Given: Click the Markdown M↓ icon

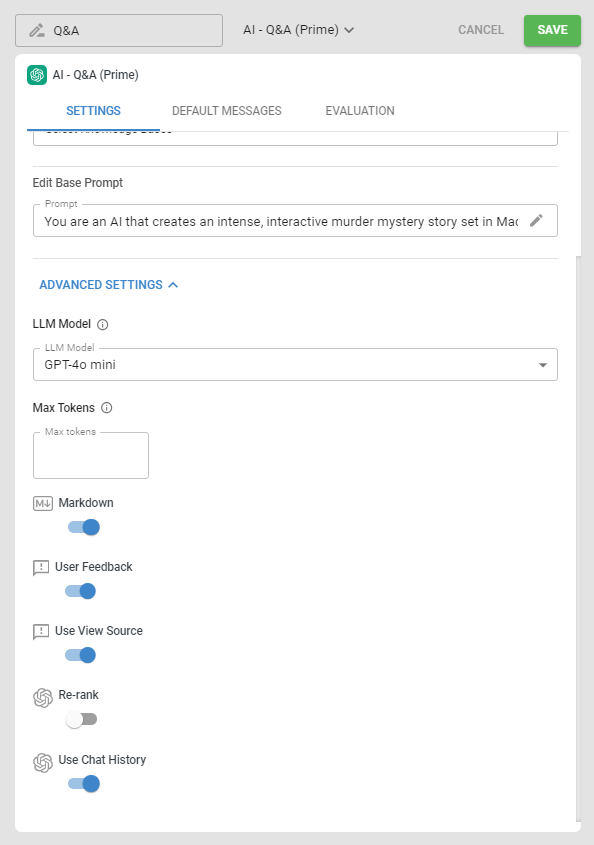Looking at the screenshot, I should tap(43, 503).
